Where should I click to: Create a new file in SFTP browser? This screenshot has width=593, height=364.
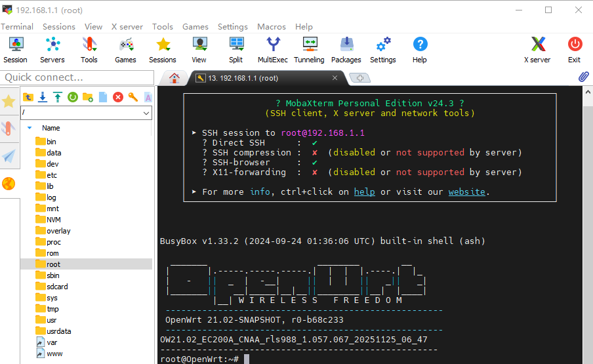click(103, 97)
